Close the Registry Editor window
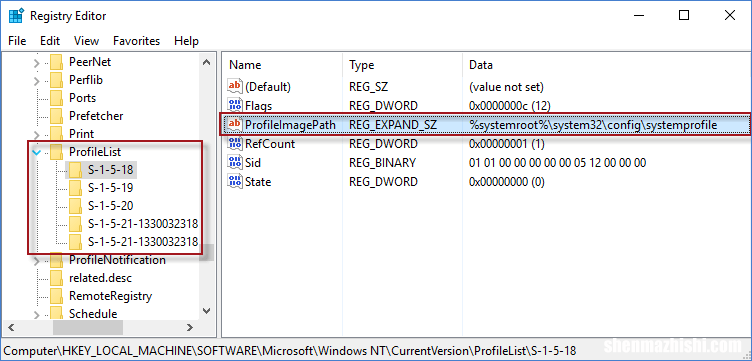752x361 pixels. (730, 15)
